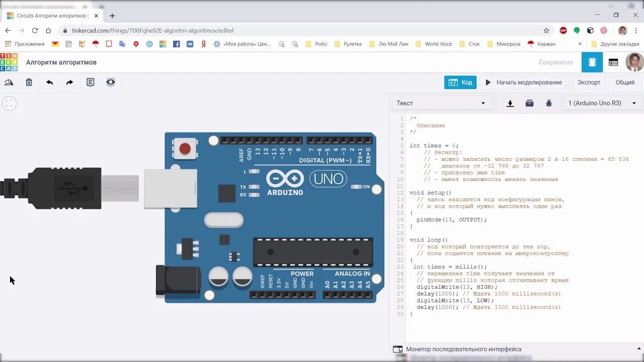Open the Tinkercad user profile avatar

pos(634,62)
